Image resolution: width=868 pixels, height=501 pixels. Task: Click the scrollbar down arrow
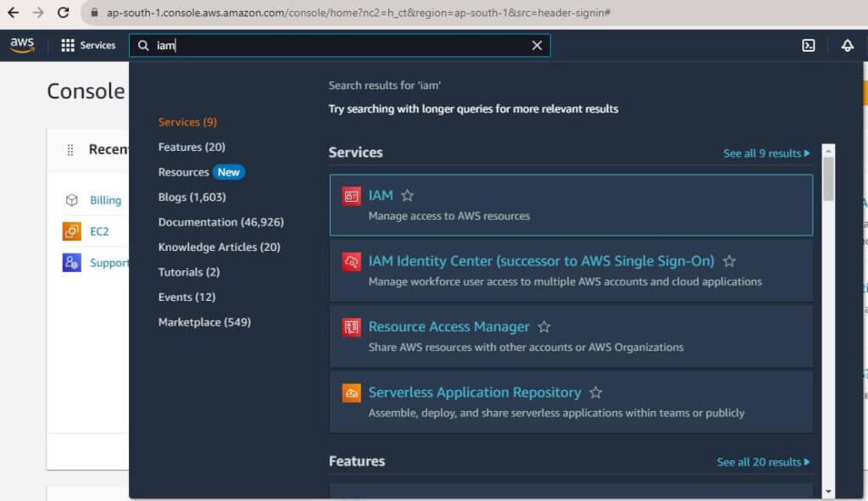[828, 491]
